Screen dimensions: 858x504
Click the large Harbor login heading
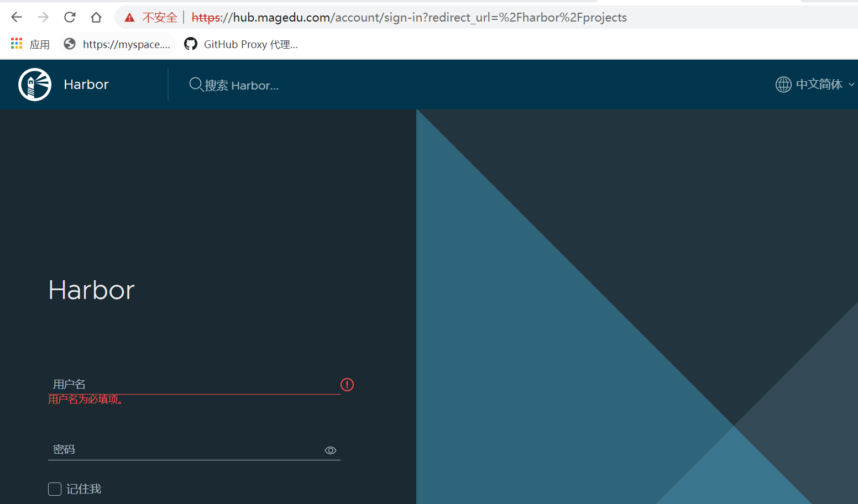(x=92, y=290)
